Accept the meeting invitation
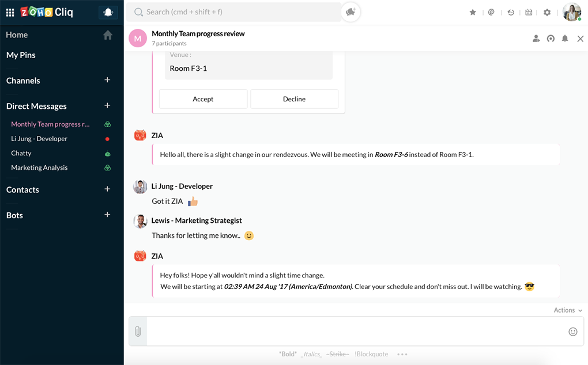This screenshot has width=588, height=365. [203, 99]
